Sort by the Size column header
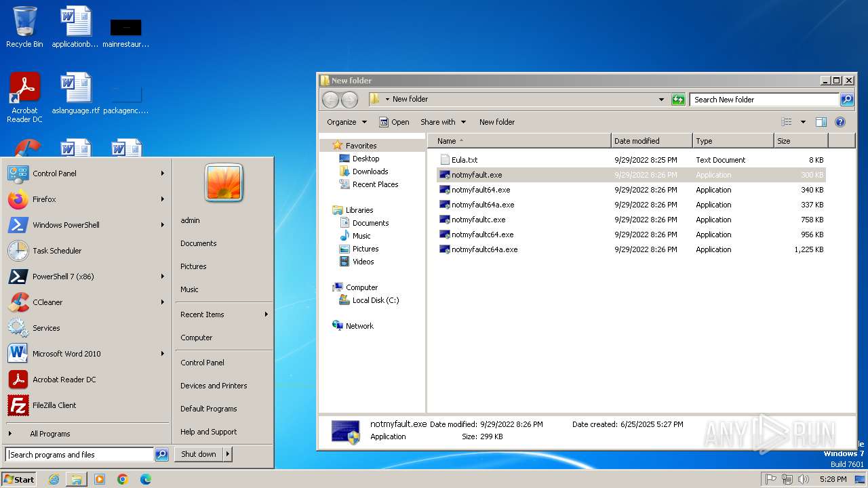This screenshot has width=868, height=488. (801, 141)
